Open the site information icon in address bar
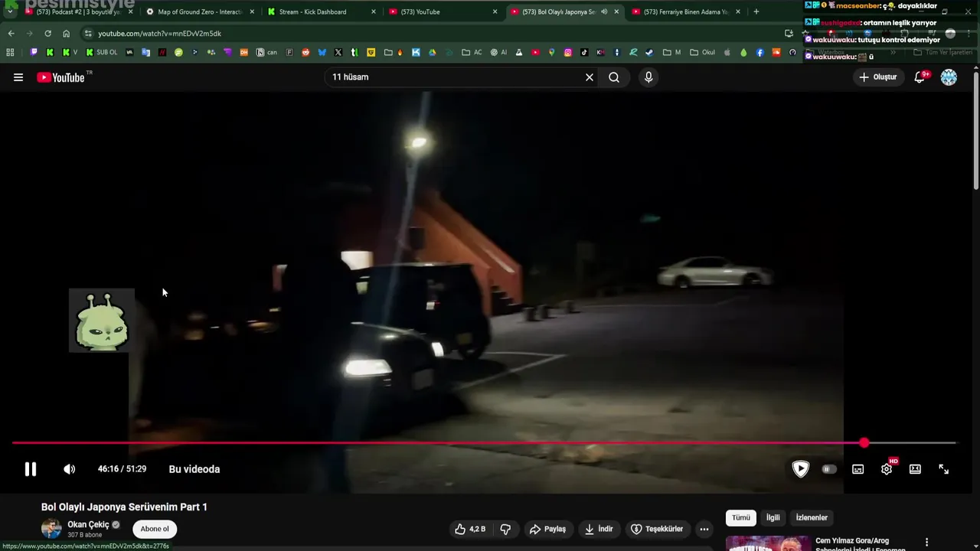980x551 pixels. coord(88,34)
